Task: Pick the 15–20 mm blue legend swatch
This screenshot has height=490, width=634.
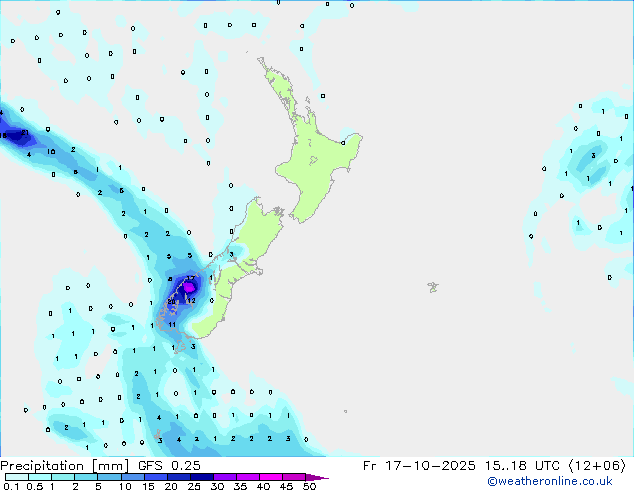Action: coord(155,477)
